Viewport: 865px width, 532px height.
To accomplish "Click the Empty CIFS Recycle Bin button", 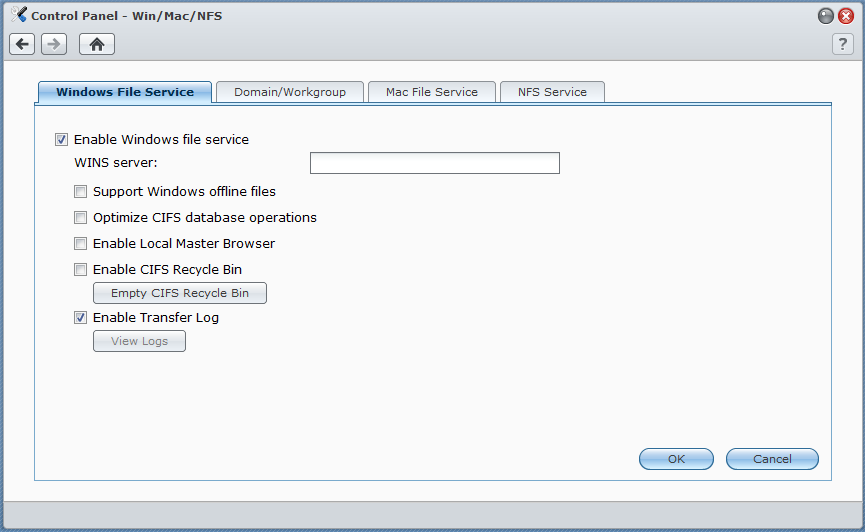I will [x=180, y=293].
